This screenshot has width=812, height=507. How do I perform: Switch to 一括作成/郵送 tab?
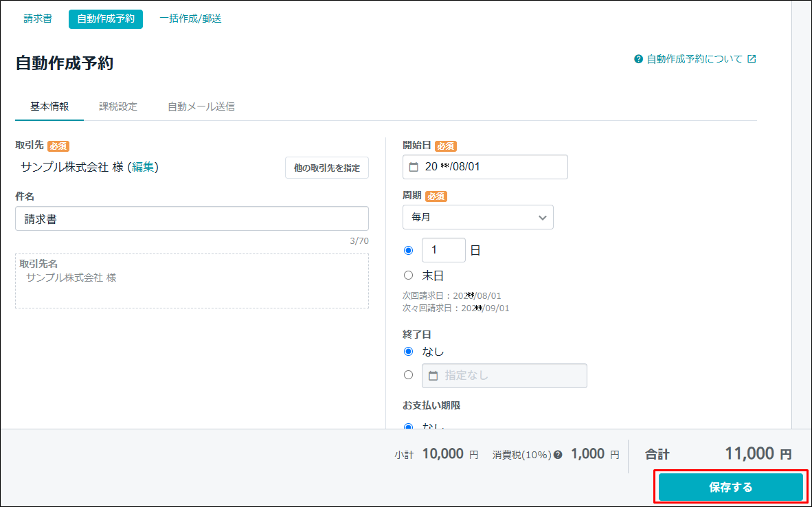pos(190,19)
